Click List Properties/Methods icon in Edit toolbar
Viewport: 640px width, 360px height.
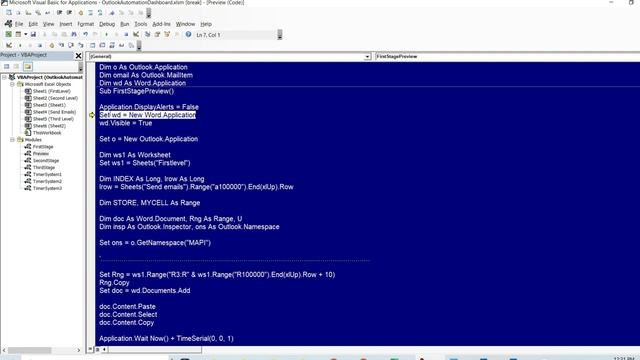(x=9, y=13)
